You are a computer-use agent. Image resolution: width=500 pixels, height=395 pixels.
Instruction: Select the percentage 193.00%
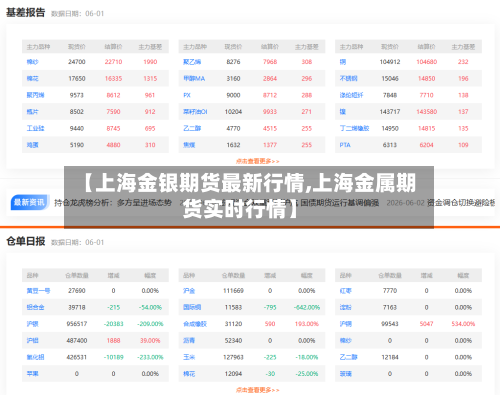tap(307, 324)
